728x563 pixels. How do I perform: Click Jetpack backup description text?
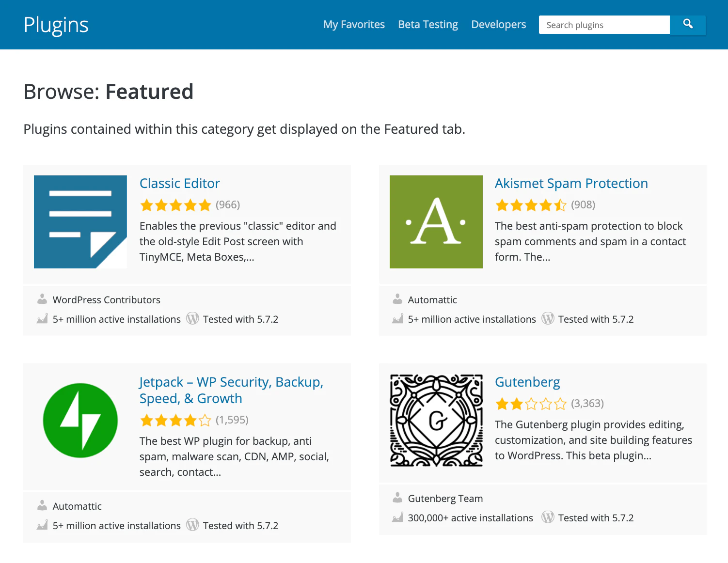(235, 456)
